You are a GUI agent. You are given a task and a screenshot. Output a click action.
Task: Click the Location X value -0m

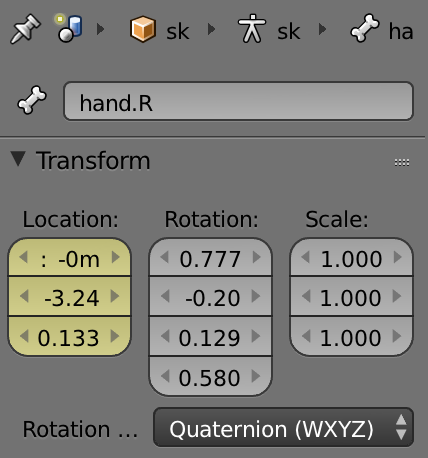point(69,257)
